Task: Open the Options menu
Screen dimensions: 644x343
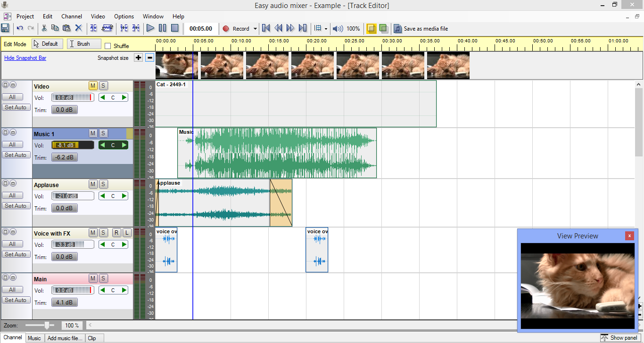Action: coord(124,16)
